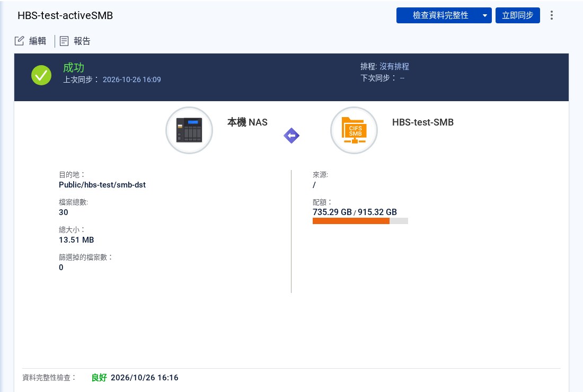
Task: Click the source path slash value
Action: (314, 185)
